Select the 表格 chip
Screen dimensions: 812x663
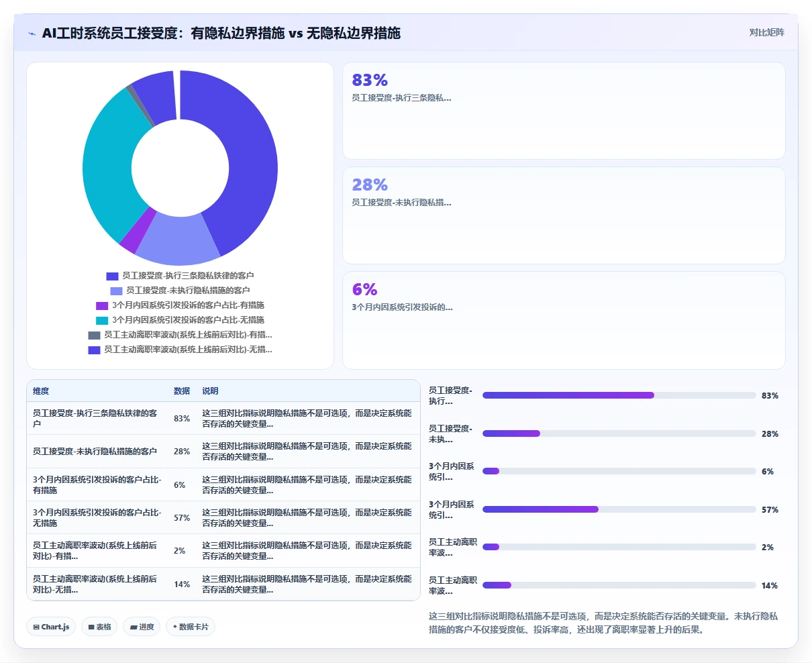(100, 627)
